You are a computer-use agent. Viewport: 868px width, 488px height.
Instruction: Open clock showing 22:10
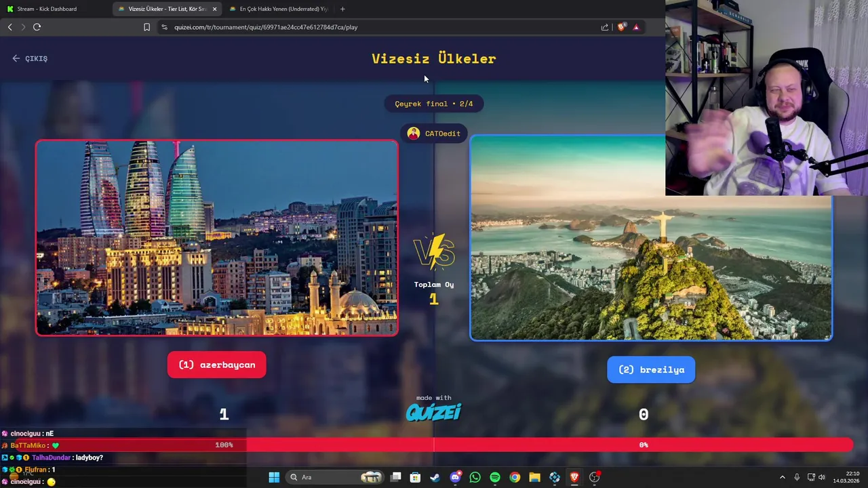click(846, 477)
